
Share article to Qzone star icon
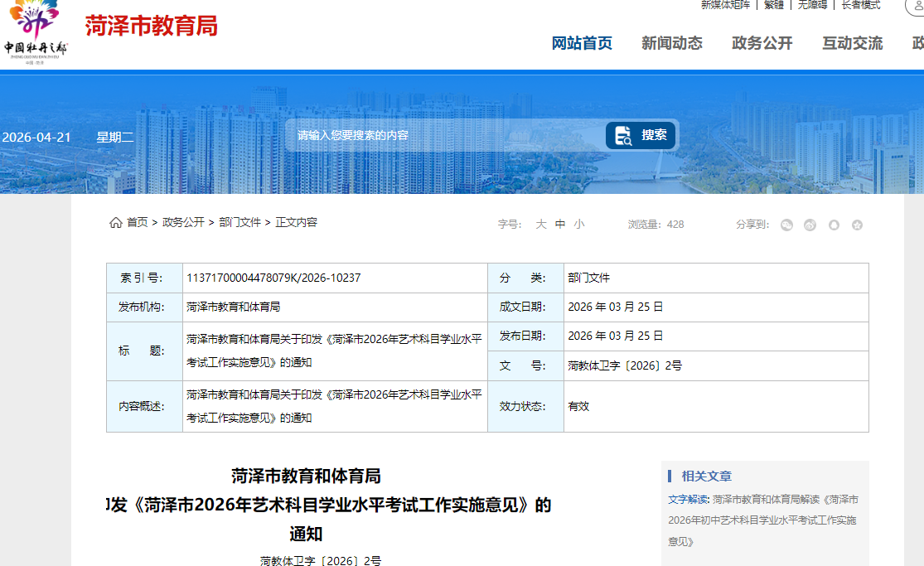(x=857, y=225)
